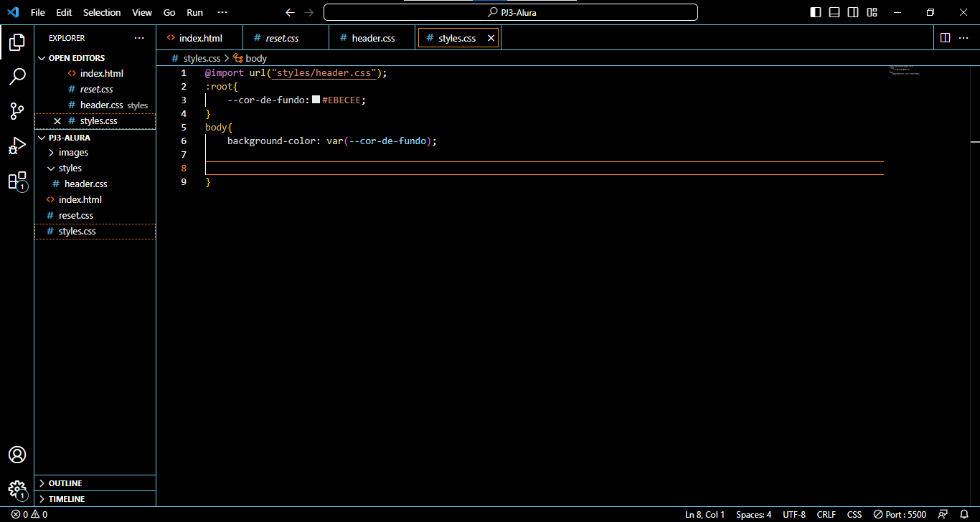Follow the styles/header.css import link

coord(324,73)
